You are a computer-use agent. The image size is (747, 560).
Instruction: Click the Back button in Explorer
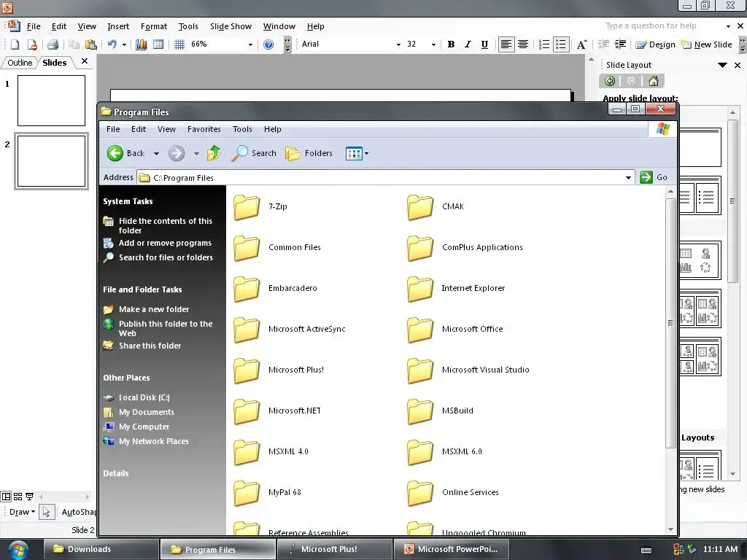125,153
